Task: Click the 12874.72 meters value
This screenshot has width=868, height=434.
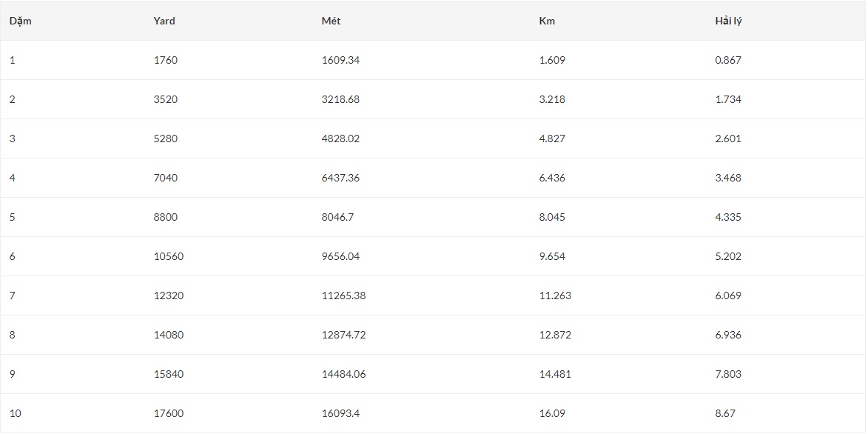Action: click(x=343, y=335)
